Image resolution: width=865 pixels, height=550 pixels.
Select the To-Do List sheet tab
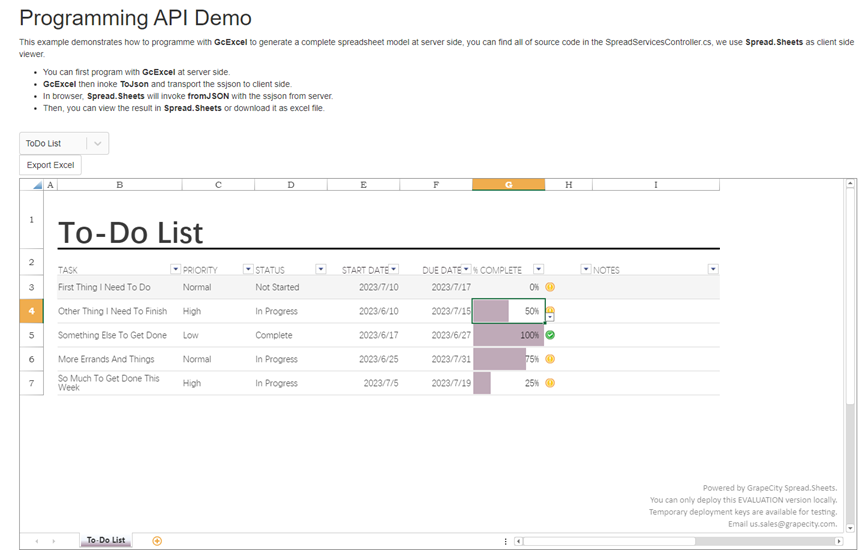pyautogui.click(x=106, y=540)
